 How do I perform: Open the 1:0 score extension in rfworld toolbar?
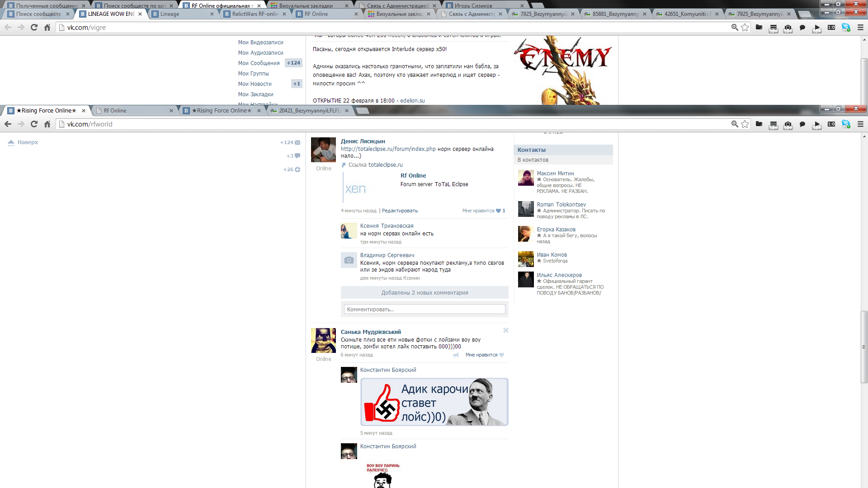831,124
